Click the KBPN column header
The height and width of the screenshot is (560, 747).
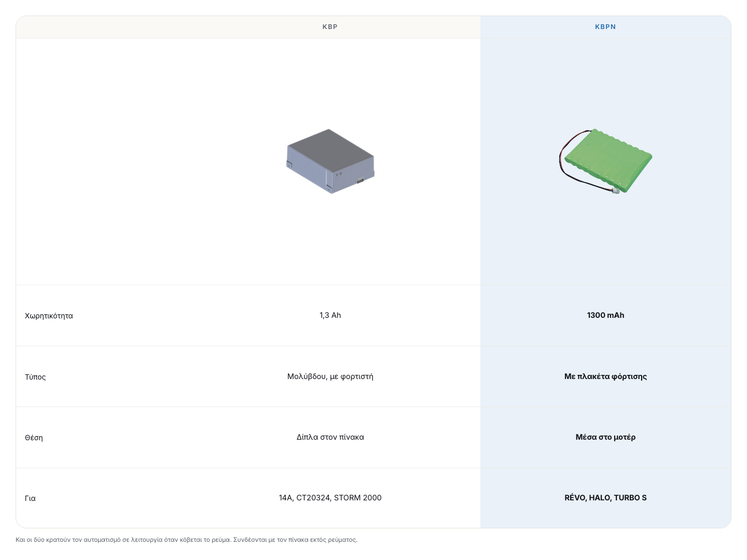click(605, 27)
